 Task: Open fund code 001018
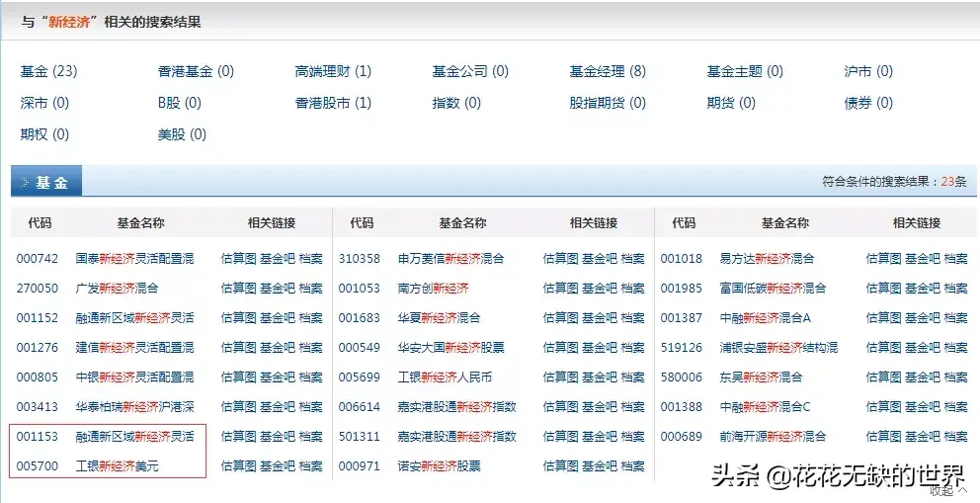click(x=682, y=258)
